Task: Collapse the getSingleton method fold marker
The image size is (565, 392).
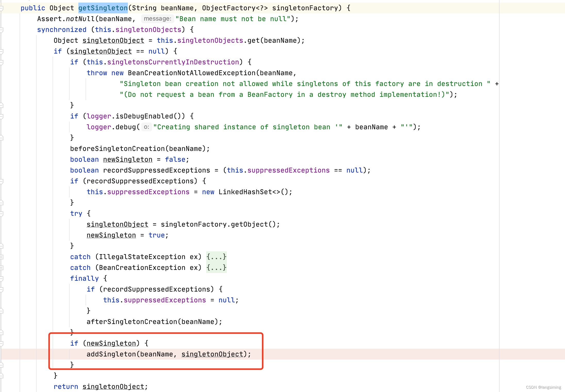Action: 1,8
